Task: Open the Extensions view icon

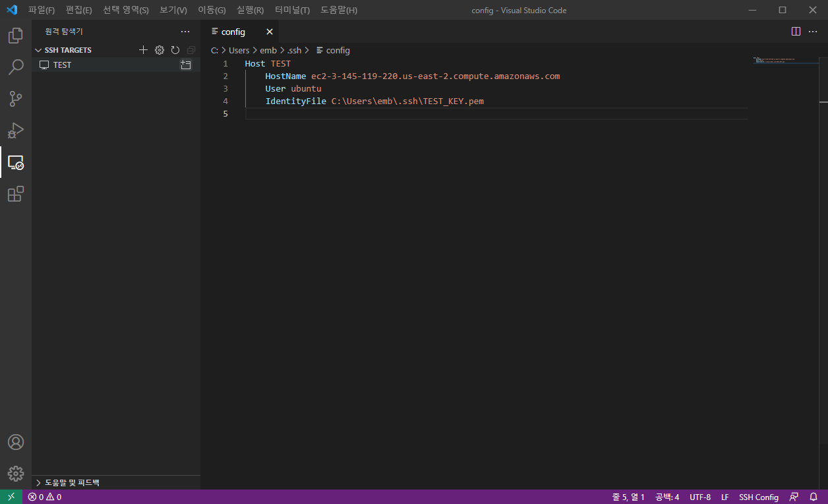Action: click(16, 194)
